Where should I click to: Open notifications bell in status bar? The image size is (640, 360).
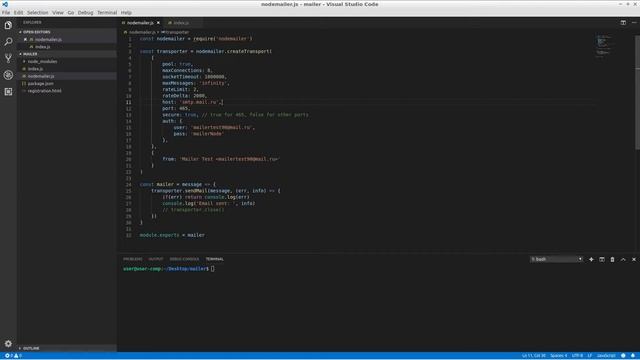coord(633,356)
